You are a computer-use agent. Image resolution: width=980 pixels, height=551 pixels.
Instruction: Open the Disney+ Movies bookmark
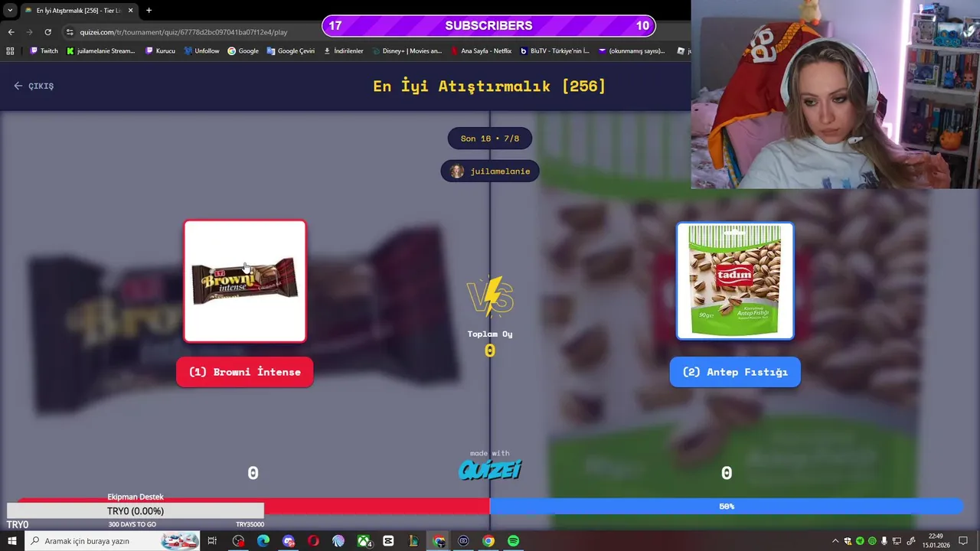(x=407, y=51)
